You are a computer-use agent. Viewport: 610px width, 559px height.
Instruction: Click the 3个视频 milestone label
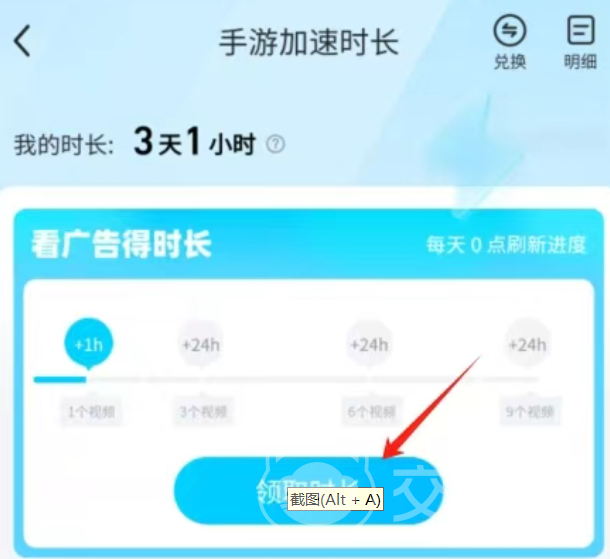pos(203,412)
